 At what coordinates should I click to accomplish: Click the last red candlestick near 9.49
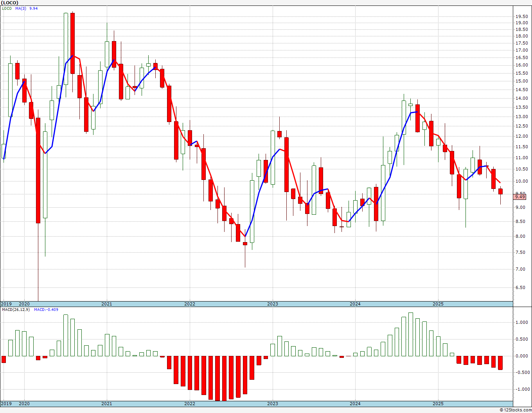pos(500,191)
